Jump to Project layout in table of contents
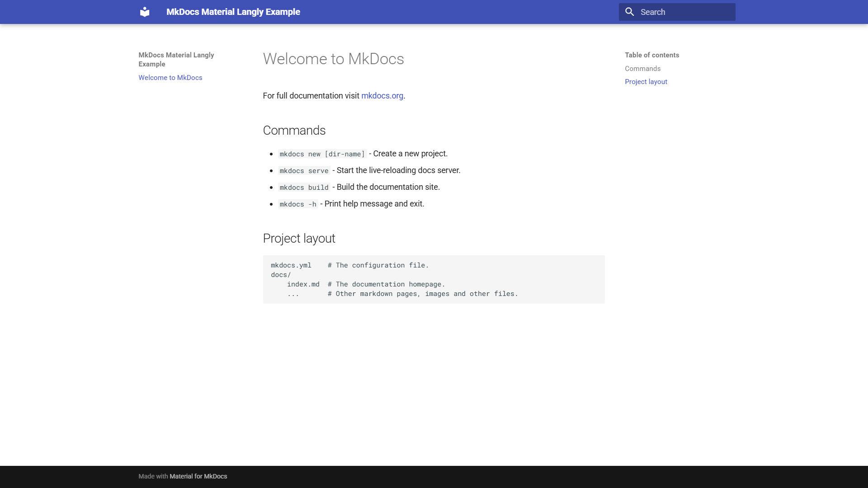868x488 pixels. pos(646,82)
